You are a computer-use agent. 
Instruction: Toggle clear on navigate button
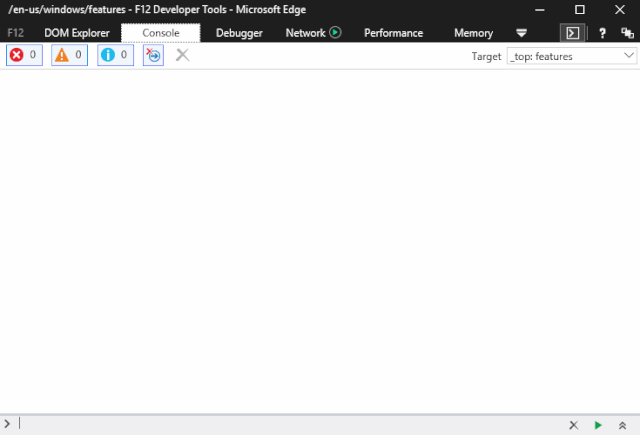click(153, 55)
